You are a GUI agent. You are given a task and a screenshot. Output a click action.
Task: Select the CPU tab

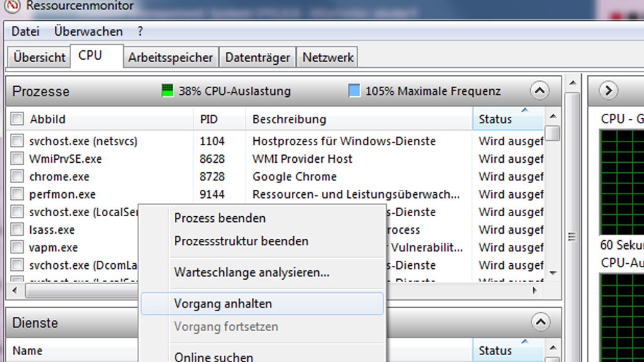96,56
